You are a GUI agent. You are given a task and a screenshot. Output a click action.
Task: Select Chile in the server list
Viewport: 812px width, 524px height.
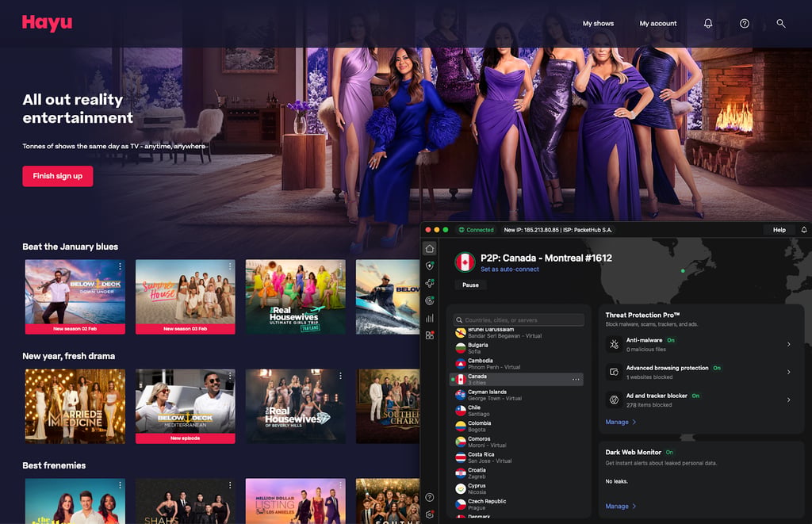pyautogui.click(x=517, y=411)
